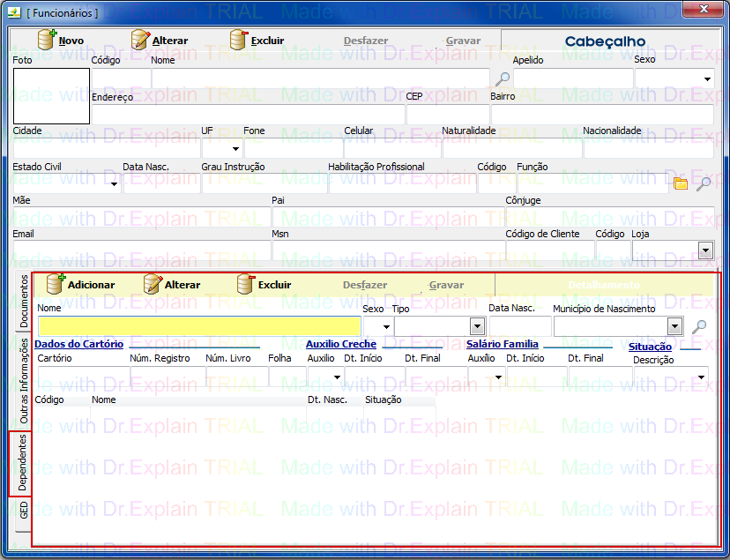The width and height of the screenshot is (730, 560).
Task: Open the Sexo dropdown in the header
Action: (x=707, y=79)
